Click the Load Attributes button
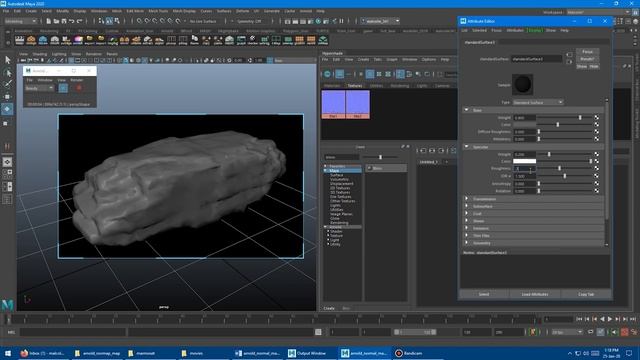The width and height of the screenshot is (640, 360). point(535,294)
